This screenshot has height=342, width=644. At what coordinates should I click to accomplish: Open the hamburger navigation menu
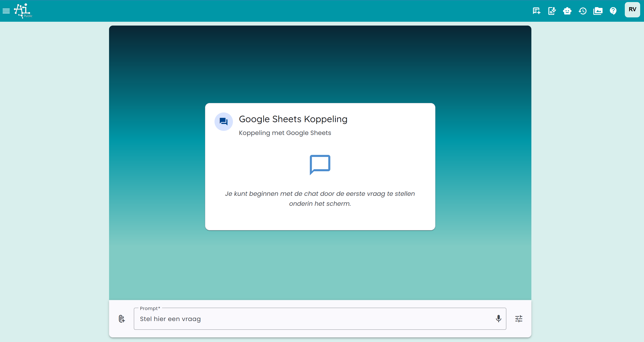[6, 11]
